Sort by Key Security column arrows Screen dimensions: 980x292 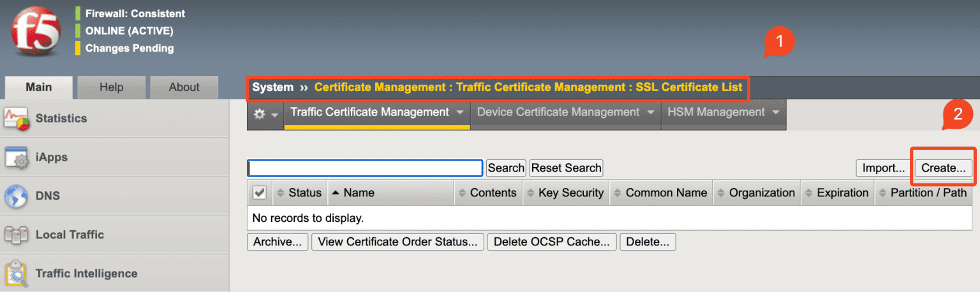click(x=530, y=193)
